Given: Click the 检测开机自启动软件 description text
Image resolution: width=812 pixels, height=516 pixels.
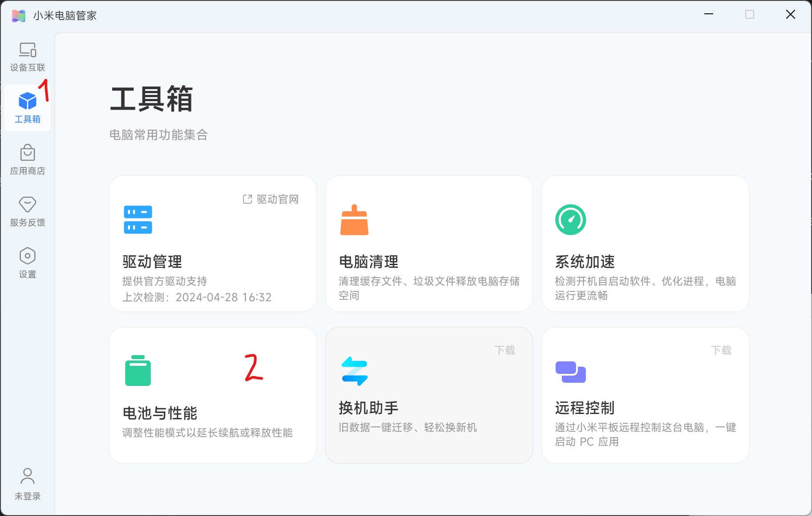Looking at the screenshot, I should coord(646,288).
